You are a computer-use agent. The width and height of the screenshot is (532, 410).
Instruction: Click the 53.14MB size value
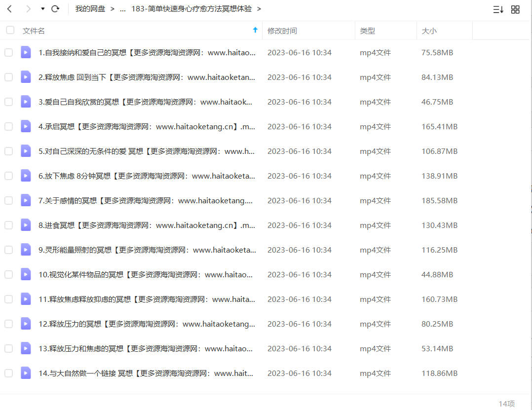coord(437,349)
